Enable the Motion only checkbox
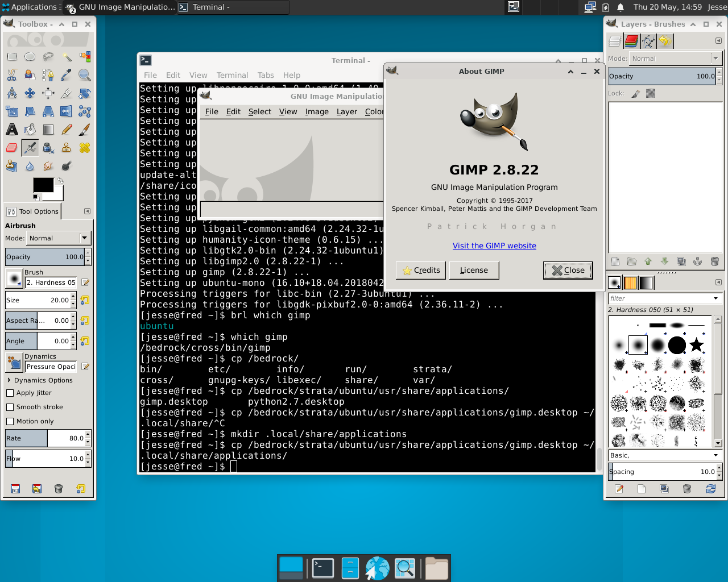 (10, 421)
